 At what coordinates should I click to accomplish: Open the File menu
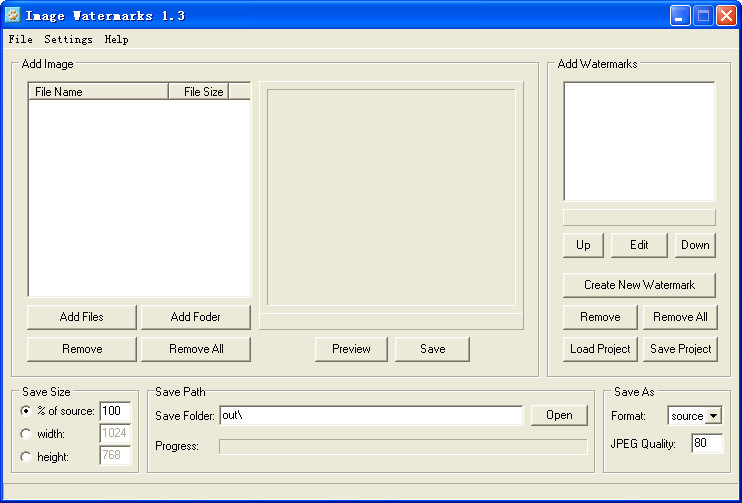click(21, 39)
